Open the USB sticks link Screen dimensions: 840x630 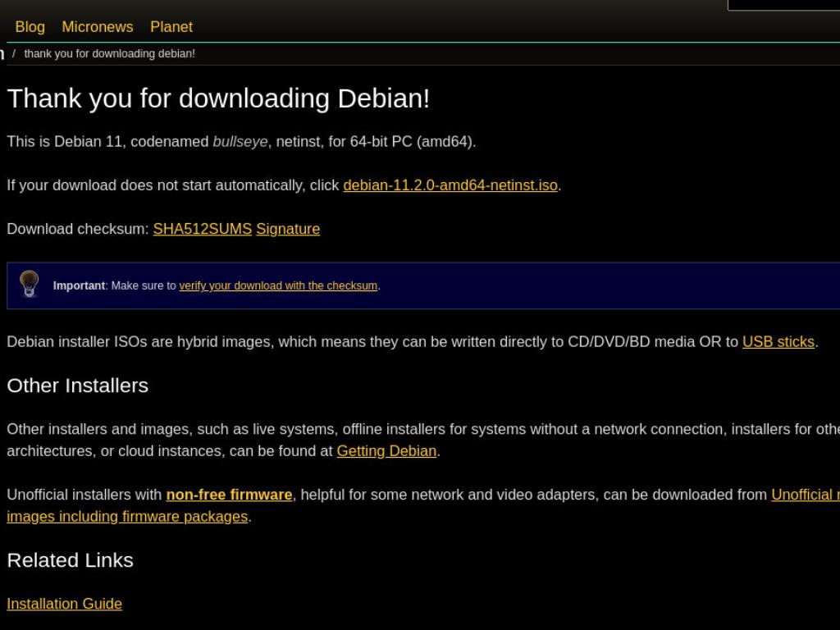click(778, 342)
